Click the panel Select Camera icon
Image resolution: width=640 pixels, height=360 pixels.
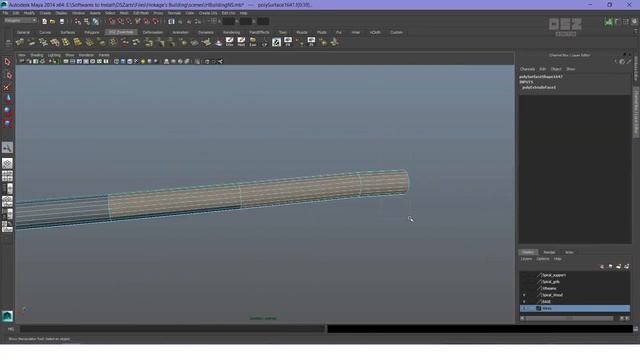click(22, 61)
